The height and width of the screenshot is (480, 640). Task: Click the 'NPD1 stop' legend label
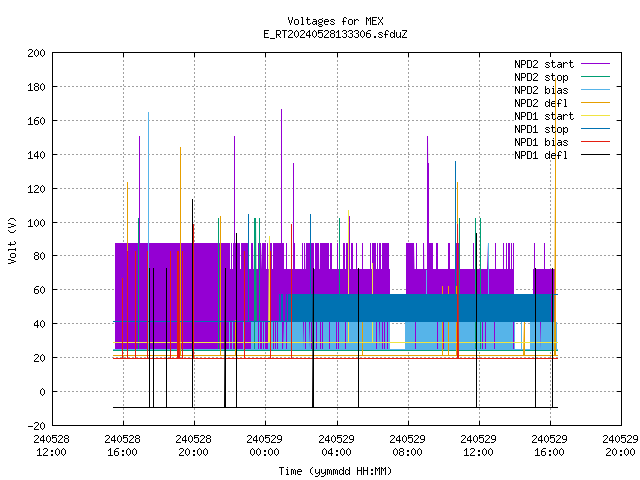click(x=541, y=129)
